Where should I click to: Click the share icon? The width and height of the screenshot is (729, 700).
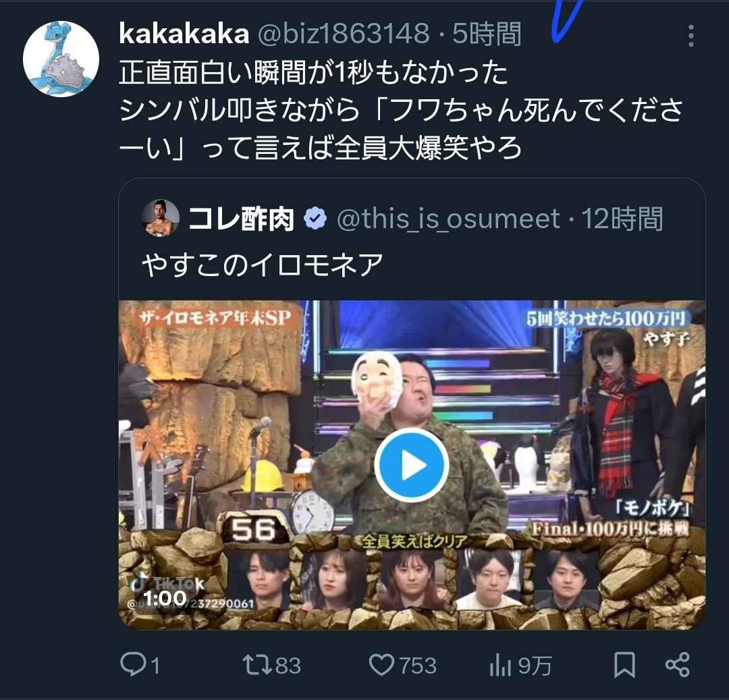(x=678, y=665)
